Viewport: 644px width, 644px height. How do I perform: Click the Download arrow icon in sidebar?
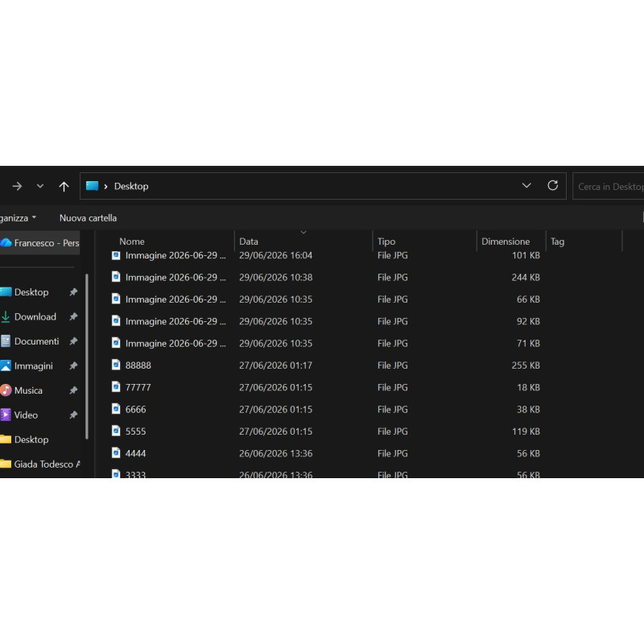point(6,316)
